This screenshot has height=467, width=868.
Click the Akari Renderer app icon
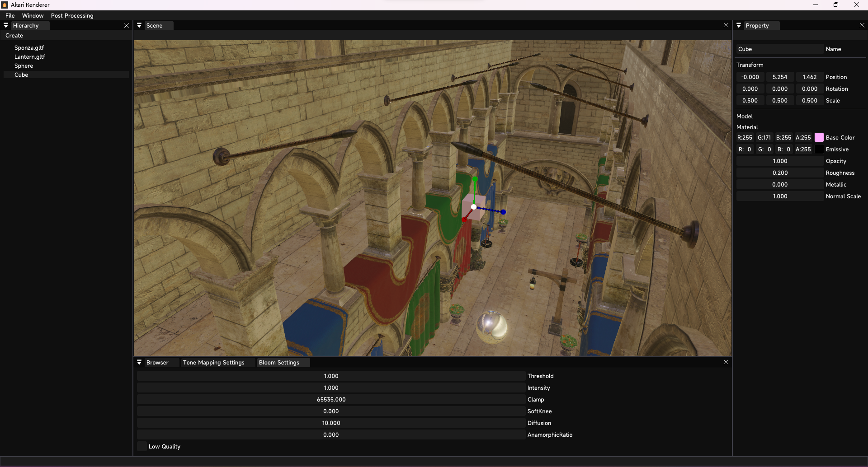pyautogui.click(x=5, y=5)
